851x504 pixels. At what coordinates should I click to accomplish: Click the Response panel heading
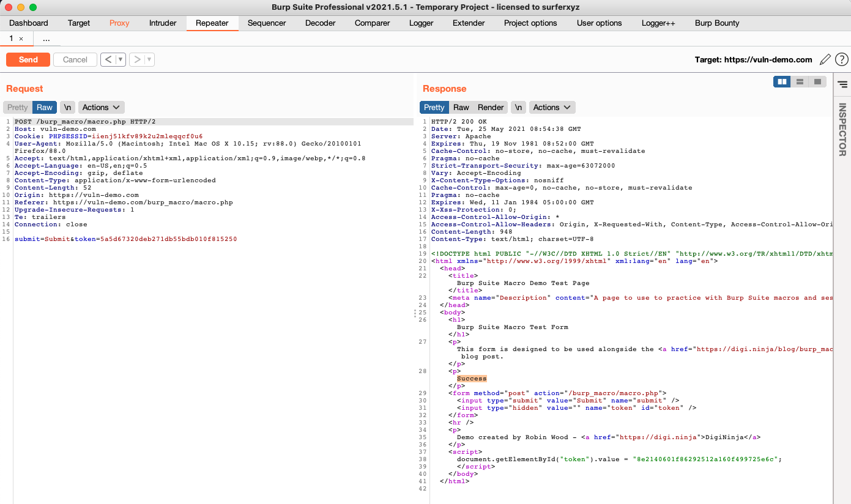point(444,89)
